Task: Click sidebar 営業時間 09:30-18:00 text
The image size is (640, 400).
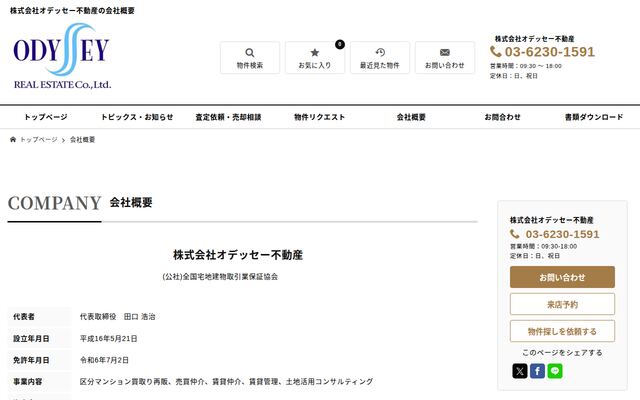Action: pyautogui.click(x=543, y=246)
